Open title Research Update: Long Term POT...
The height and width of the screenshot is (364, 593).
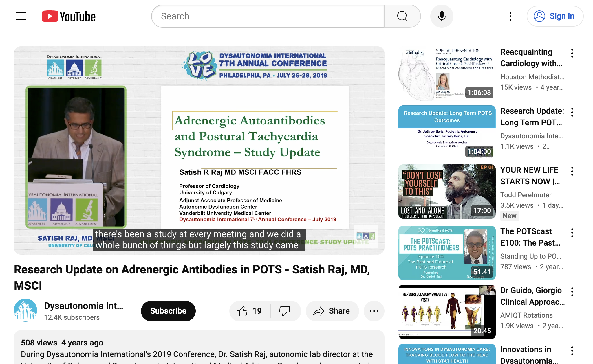pyautogui.click(x=532, y=117)
